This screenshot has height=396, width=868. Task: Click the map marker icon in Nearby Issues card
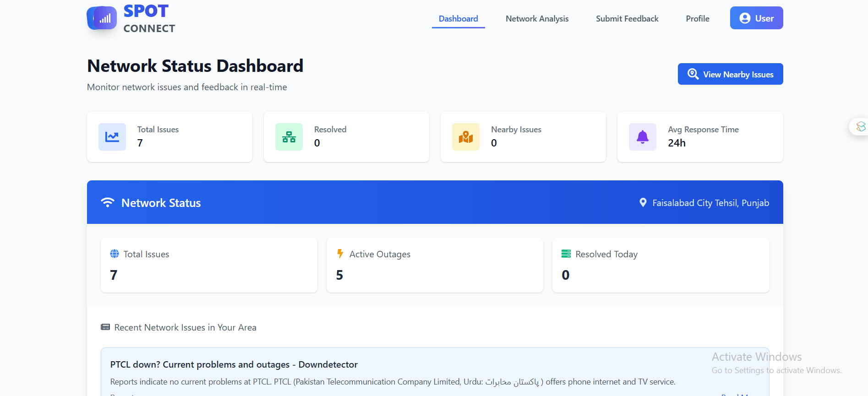(x=466, y=137)
